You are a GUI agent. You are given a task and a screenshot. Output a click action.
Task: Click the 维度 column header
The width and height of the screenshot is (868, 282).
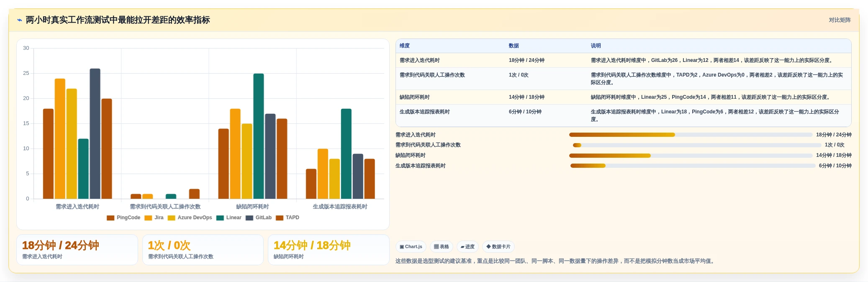pyautogui.click(x=405, y=46)
